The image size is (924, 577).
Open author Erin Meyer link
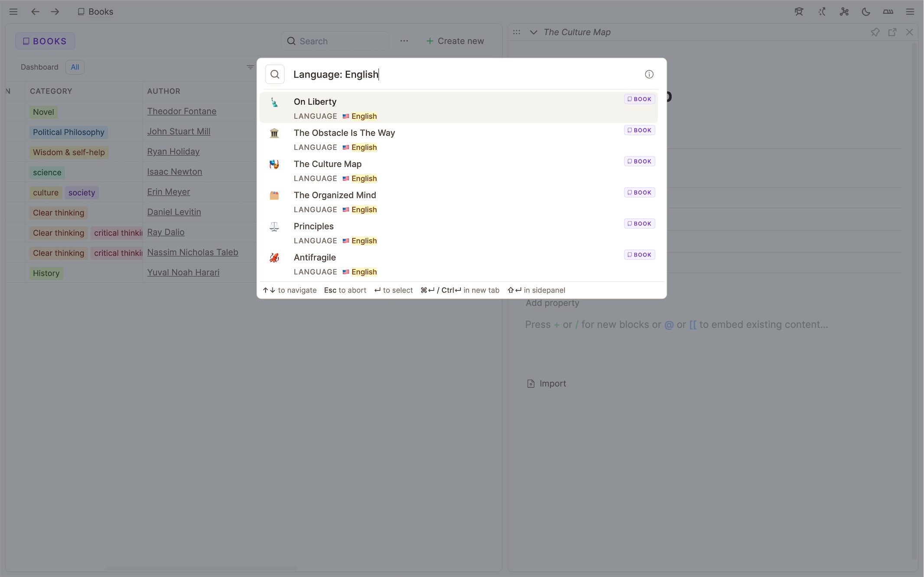(169, 192)
